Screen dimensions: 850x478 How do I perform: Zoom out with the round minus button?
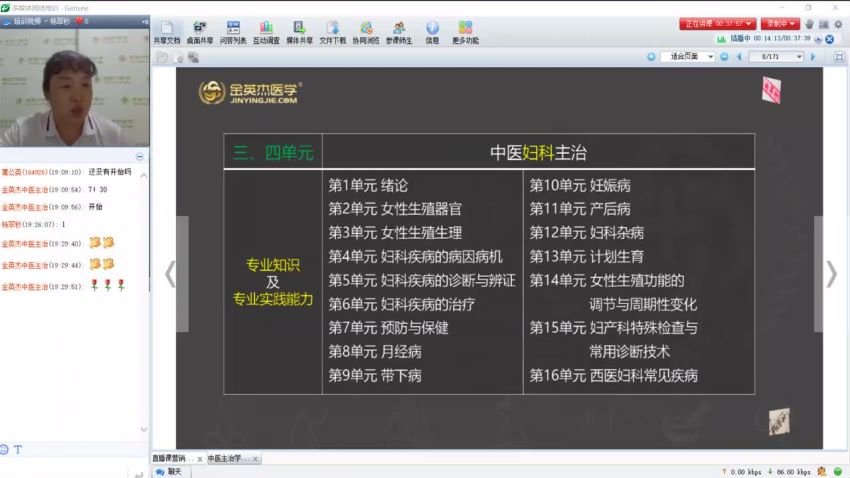724,56
